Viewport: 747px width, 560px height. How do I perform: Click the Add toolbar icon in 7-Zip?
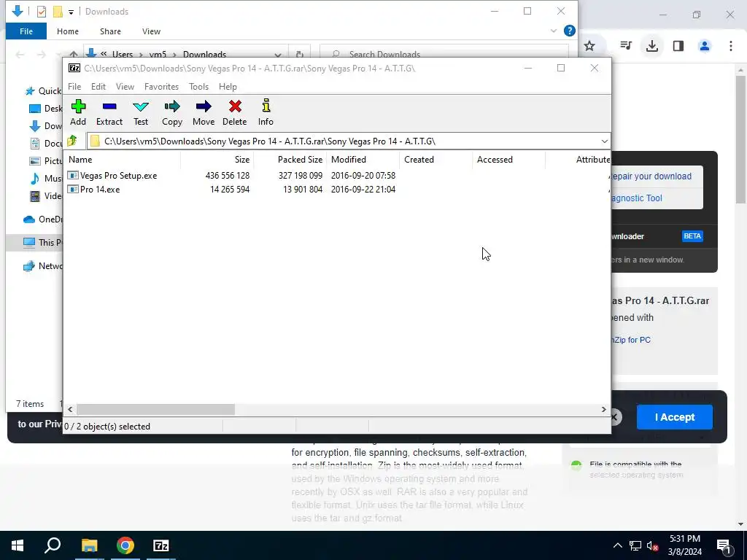[78, 112]
